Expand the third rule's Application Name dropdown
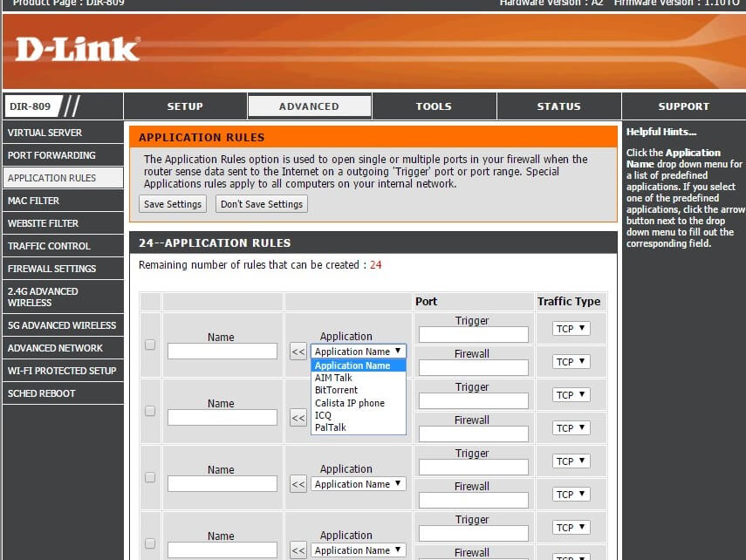The width and height of the screenshot is (746, 560). pyautogui.click(x=359, y=484)
